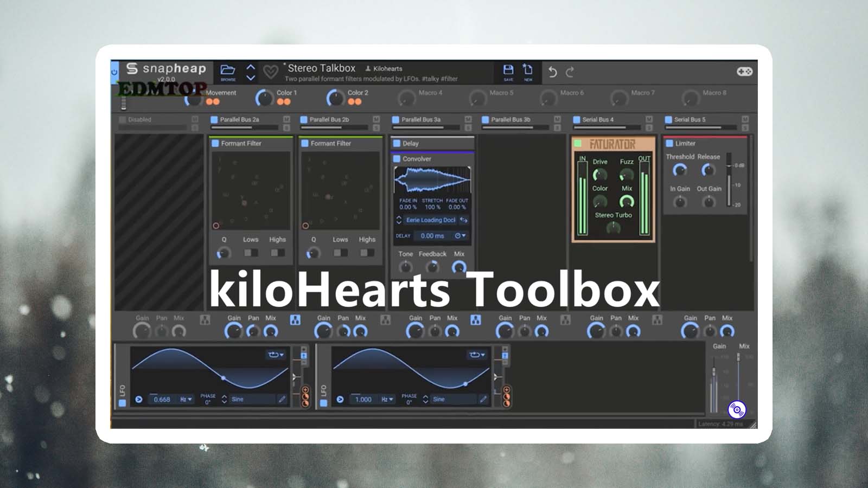Screen dimensions: 868x488
Task: Open the Parallel Bus 2b routing icon
Action: (x=385, y=320)
